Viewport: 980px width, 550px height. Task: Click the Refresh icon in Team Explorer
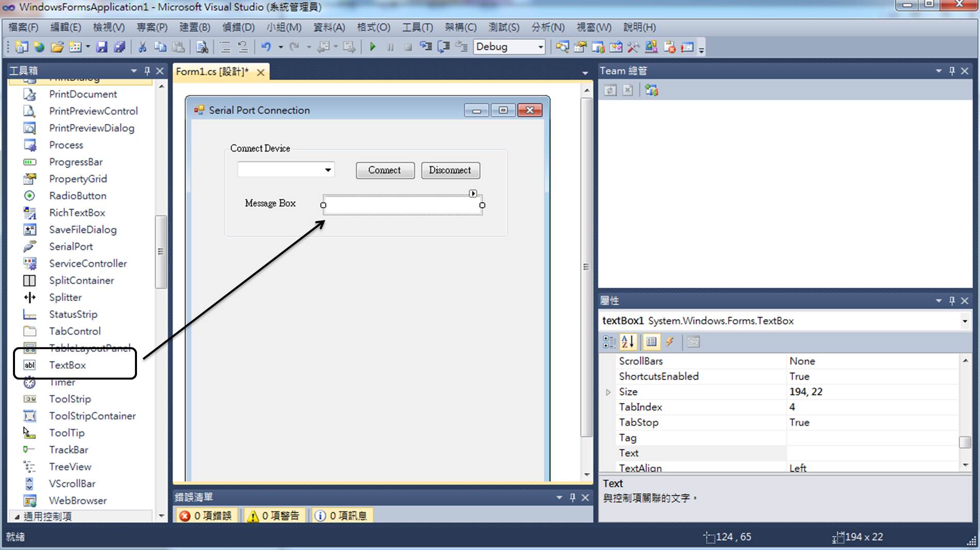click(610, 90)
